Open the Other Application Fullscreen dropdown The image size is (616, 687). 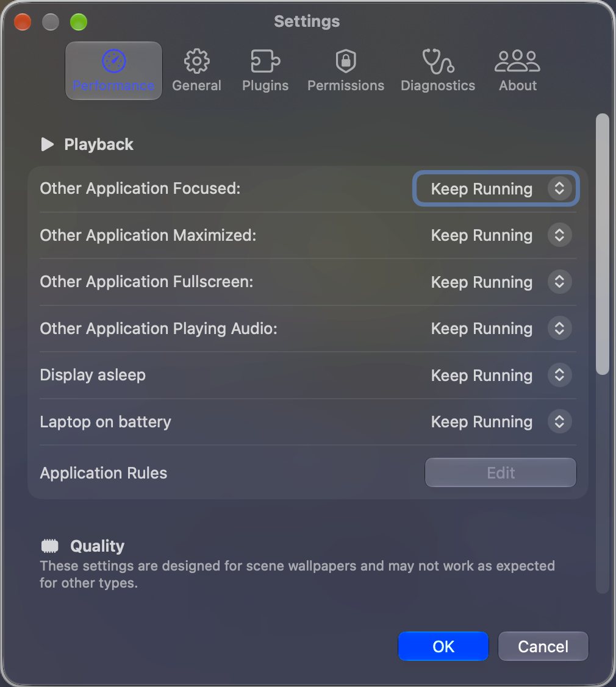[500, 282]
